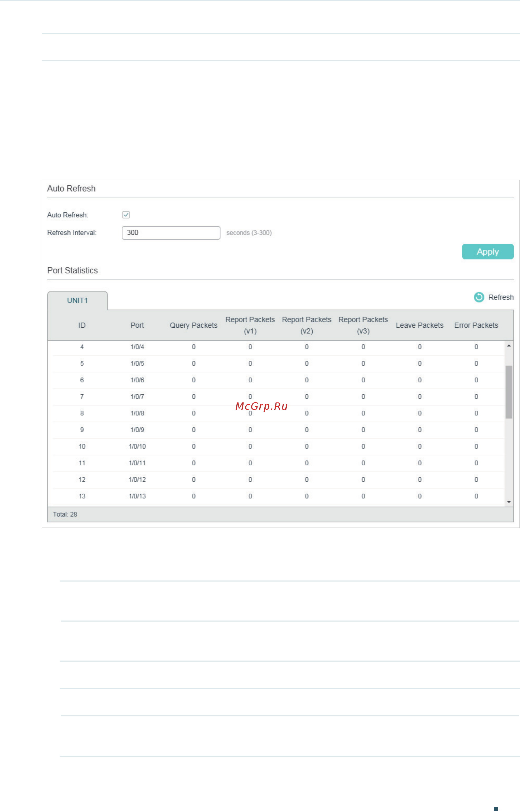Select port 1/0/9 cell
Viewport: 520px width, 812px height.
[x=137, y=430]
